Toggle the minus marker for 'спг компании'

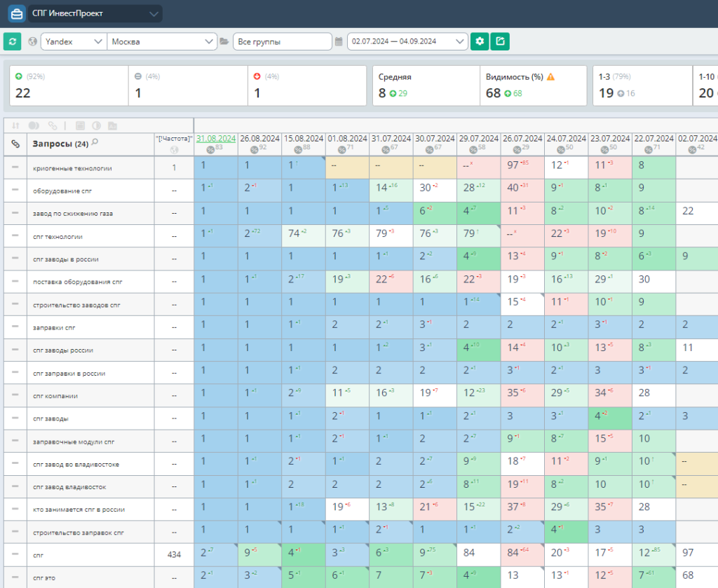point(15,395)
